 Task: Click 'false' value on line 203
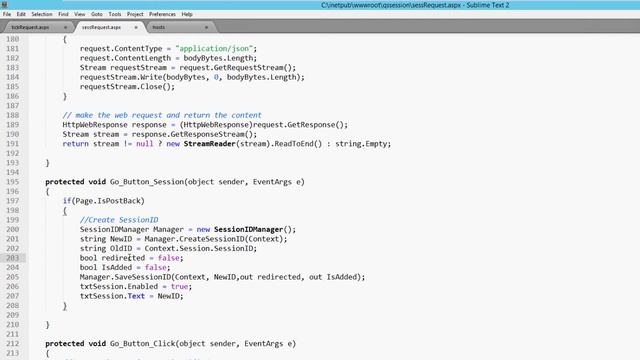pyautogui.click(x=169, y=258)
